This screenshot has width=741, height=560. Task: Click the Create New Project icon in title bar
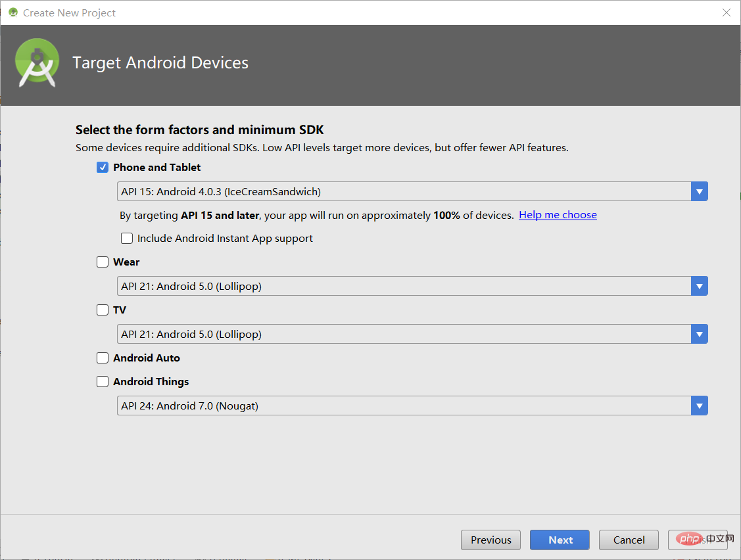pyautogui.click(x=12, y=12)
